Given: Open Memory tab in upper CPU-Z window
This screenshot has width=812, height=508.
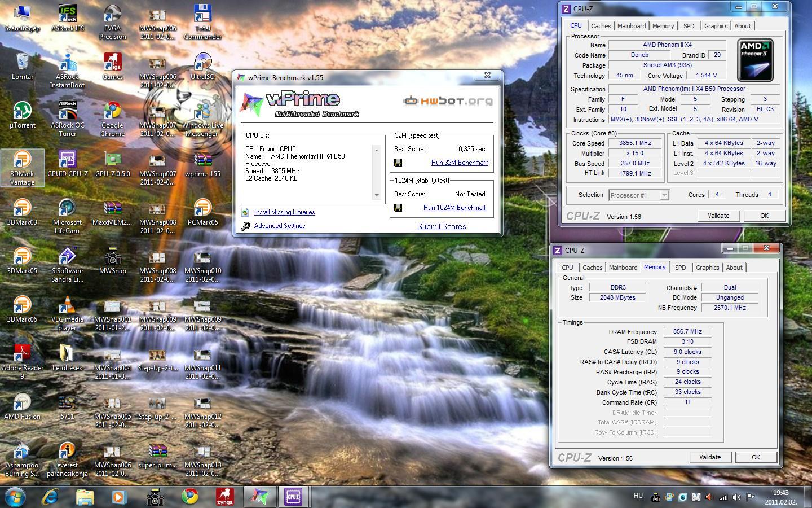Looking at the screenshot, I should click(663, 26).
